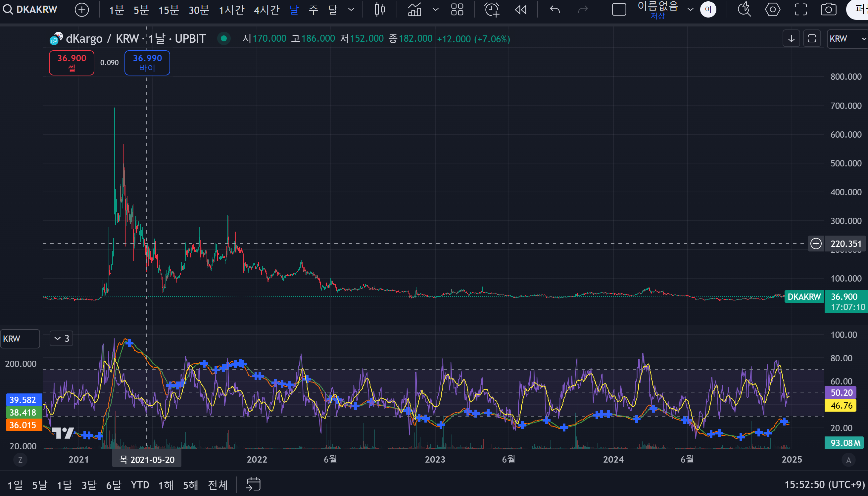
Task: Select the 1달 date range
Action: pyautogui.click(x=65, y=485)
